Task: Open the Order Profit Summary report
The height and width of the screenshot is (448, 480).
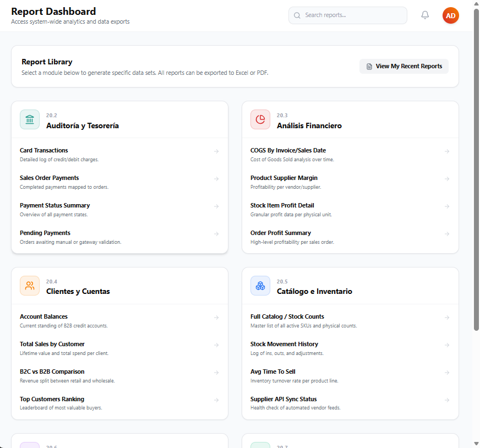Action: point(350,237)
